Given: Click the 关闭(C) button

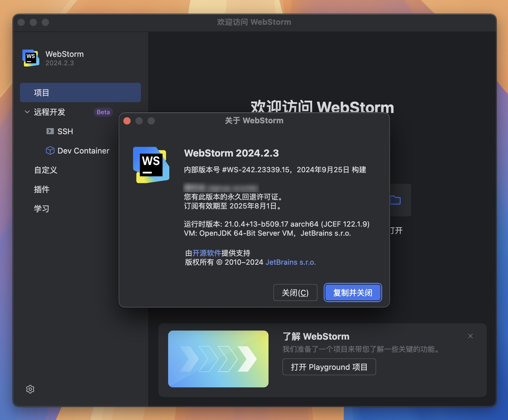Looking at the screenshot, I should click(x=295, y=292).
